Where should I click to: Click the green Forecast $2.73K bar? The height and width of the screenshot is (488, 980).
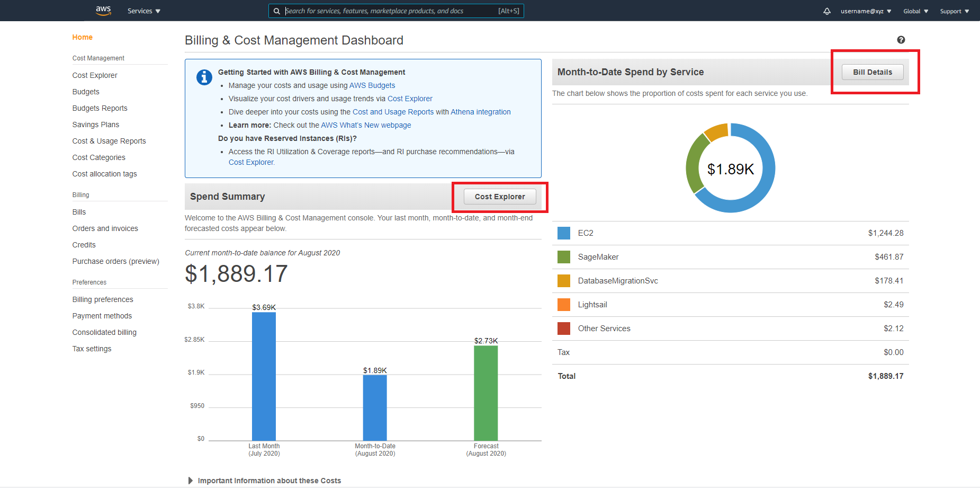coord(486,393)
